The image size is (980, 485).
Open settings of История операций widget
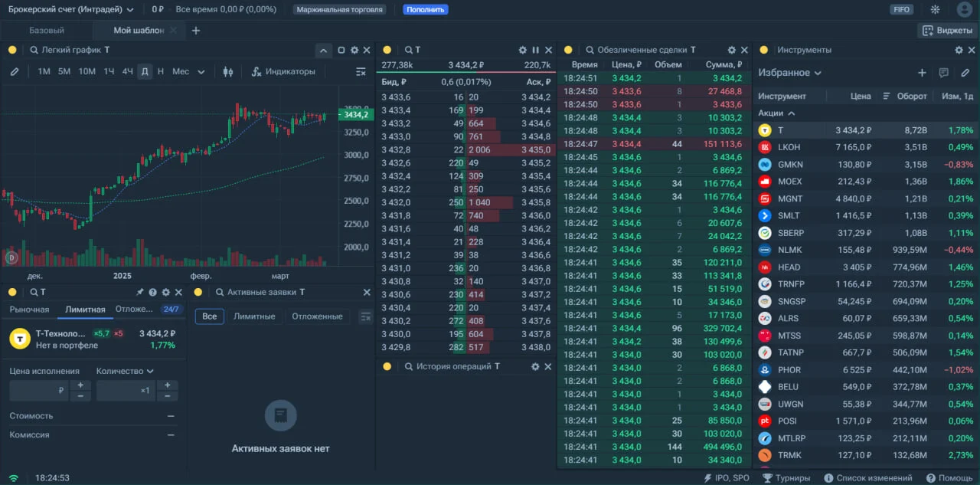(x=535, y=366)
